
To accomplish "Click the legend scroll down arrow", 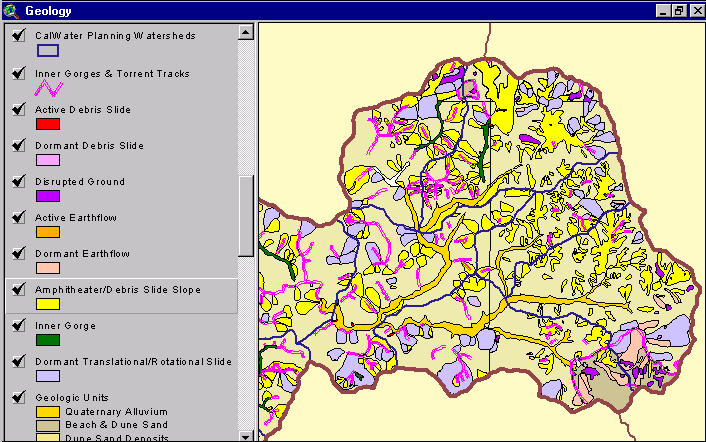I will point(245,436).
